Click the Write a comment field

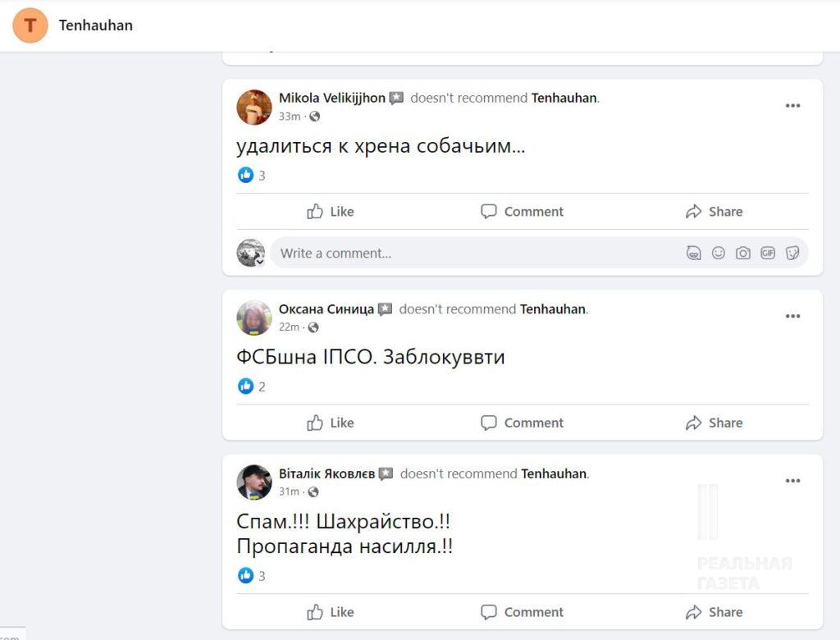pos(476,253)
